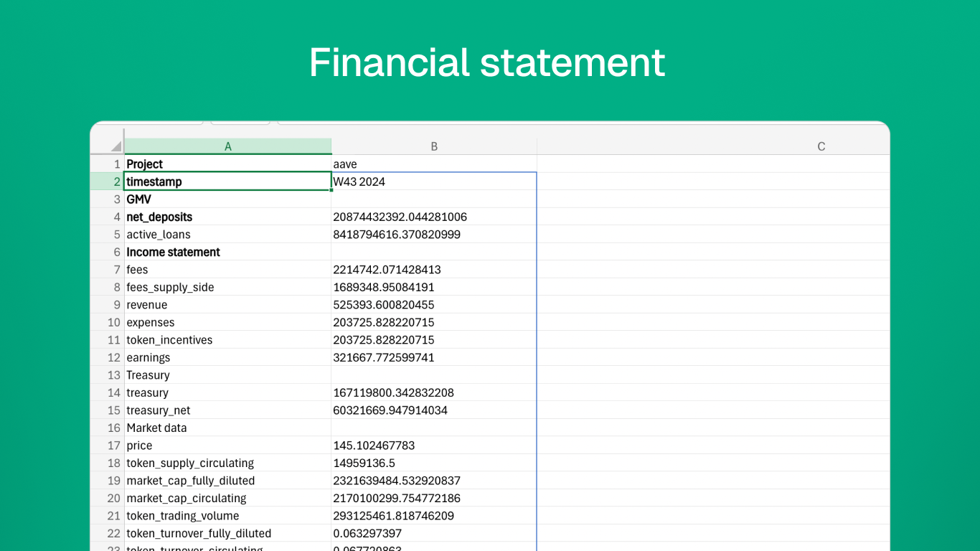Image resolution: width=980 pixels, height=551 pixels.
Task: Click the 'aave' cell
Action: 434,164
